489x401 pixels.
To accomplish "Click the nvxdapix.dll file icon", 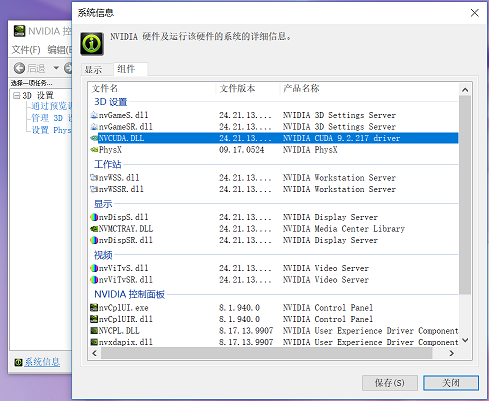I will click(94, 342).
